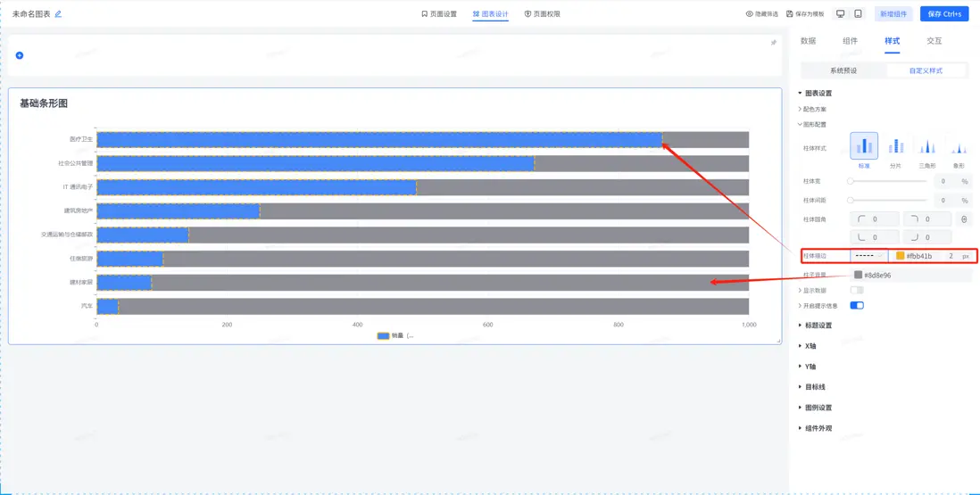The height and width of the screenshot is (495, 980).
Task: Click the 保存 Ctrl+s button
Action: click(943, 13)
